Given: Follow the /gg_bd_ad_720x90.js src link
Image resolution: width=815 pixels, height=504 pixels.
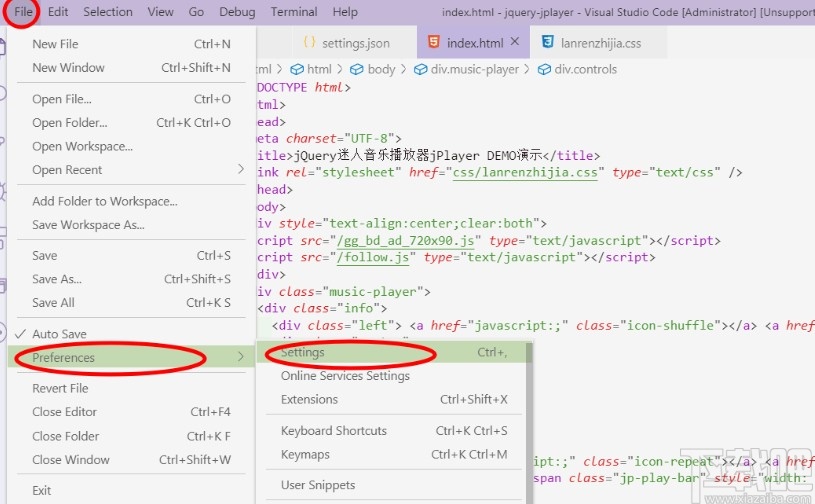Looking at the screenshot, I should coord(405,241).
